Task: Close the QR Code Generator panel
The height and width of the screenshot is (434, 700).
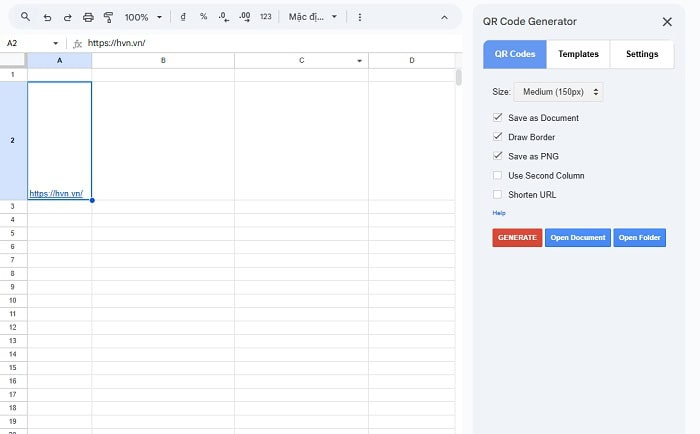Action: point(667,22)
